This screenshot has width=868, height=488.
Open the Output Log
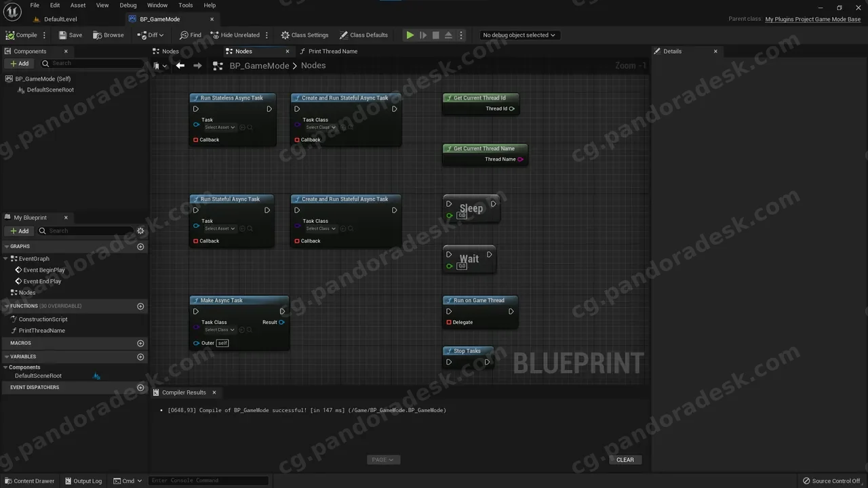(x=83, y=481)
